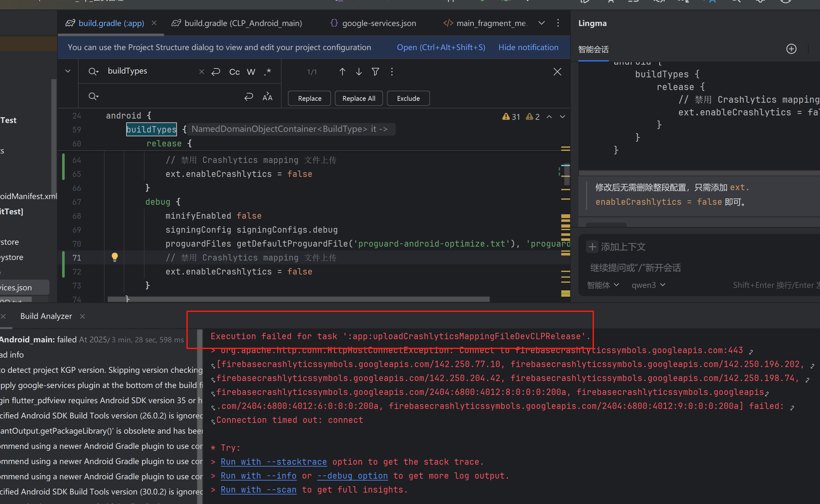Open IDE Settings gear in the top-right toolbar
The width and height of the screenshot is (820, 504).
(760, 1)
